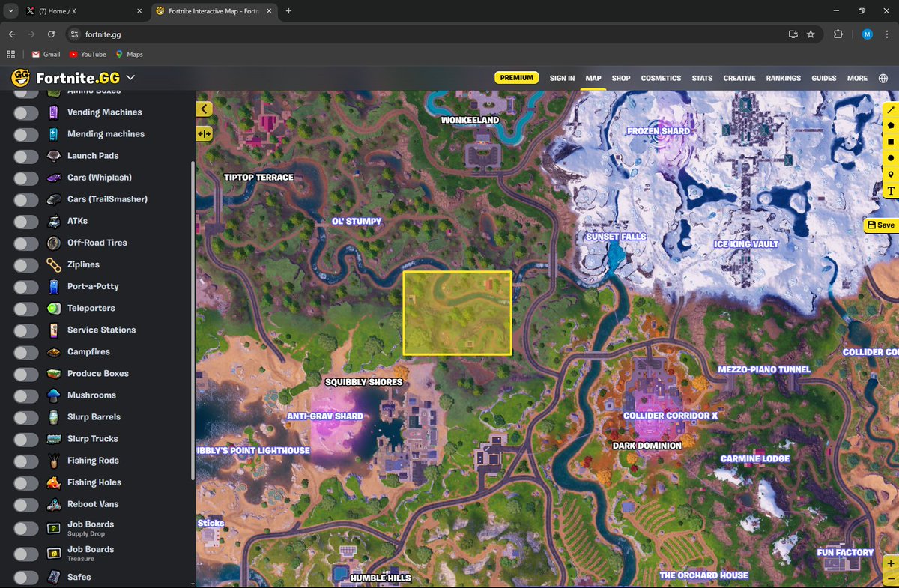
Task: Click the Safes icon
Action: (53, 577)
